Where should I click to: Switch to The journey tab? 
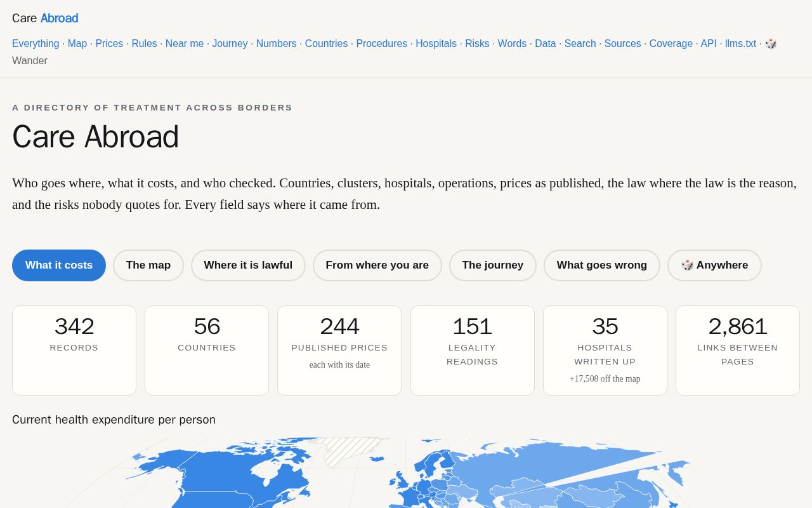(x=493, y=265)
